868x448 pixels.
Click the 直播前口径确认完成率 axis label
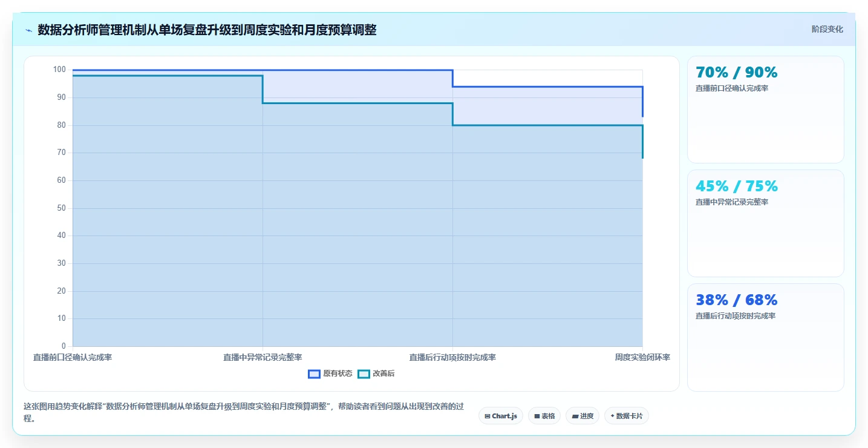coord(73,357)
